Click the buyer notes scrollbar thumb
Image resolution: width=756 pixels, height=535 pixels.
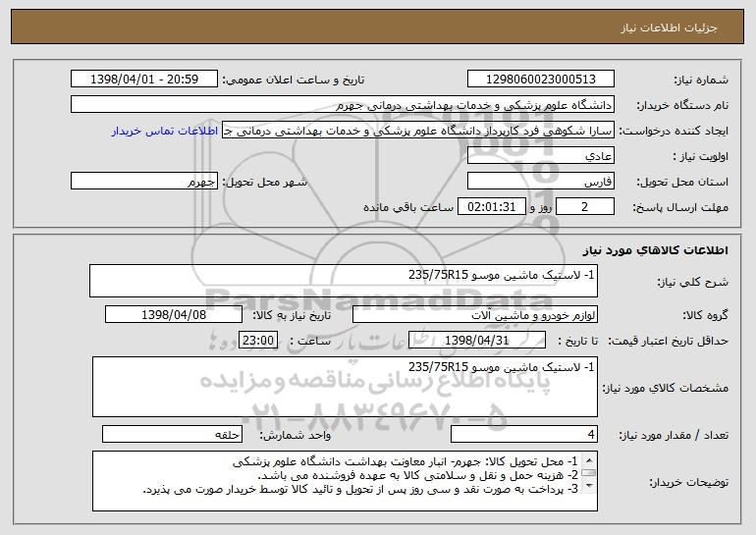click(x=589, y=473)
